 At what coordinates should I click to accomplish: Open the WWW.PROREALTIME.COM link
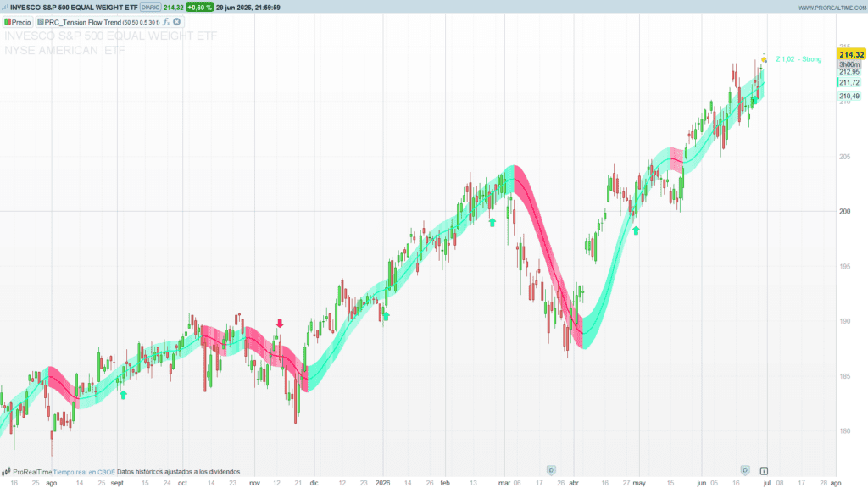click(x=832, y=8)
